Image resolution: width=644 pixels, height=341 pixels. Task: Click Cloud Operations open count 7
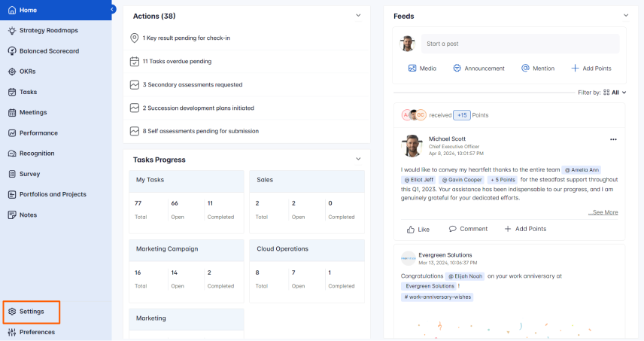point(293,272)
